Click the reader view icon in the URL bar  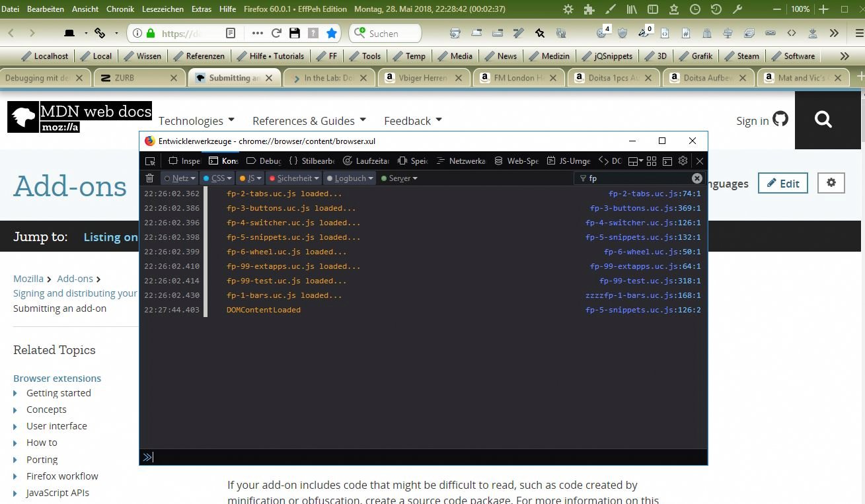[x=231, y=33]
